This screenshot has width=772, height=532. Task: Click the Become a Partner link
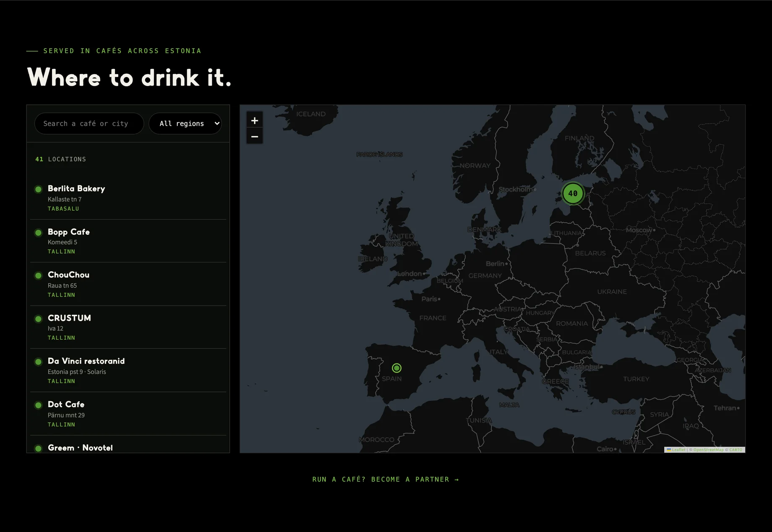pos(386,479)
